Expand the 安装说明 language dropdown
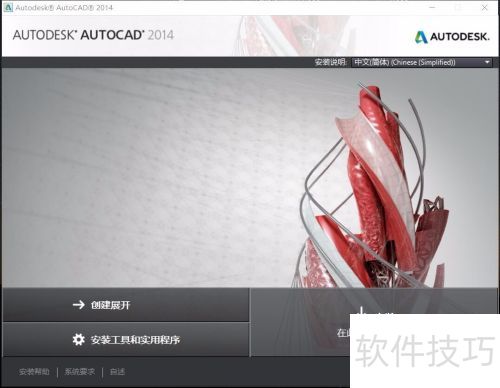This screenshot has height=388, width=500. [x=422, y=62]
